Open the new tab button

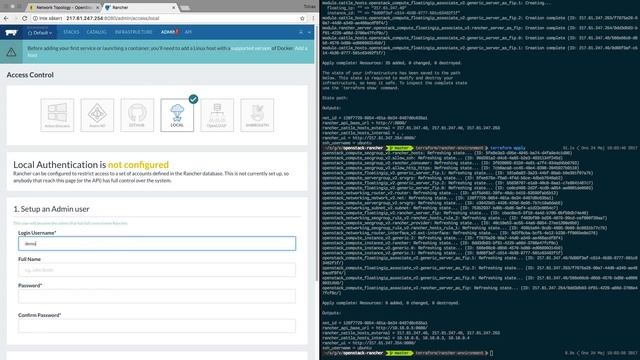click(185, 8)
